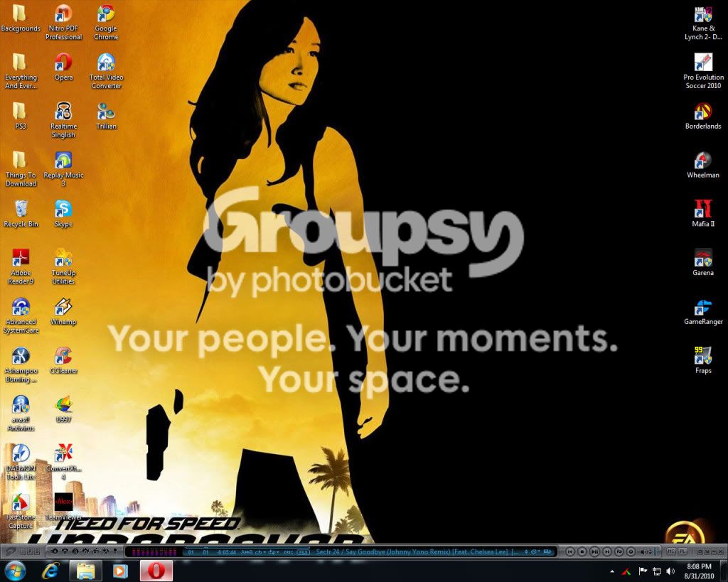The image size is (728, 582).
Task: Launch Google Chrome from the desktop
Action: (106, 23)
